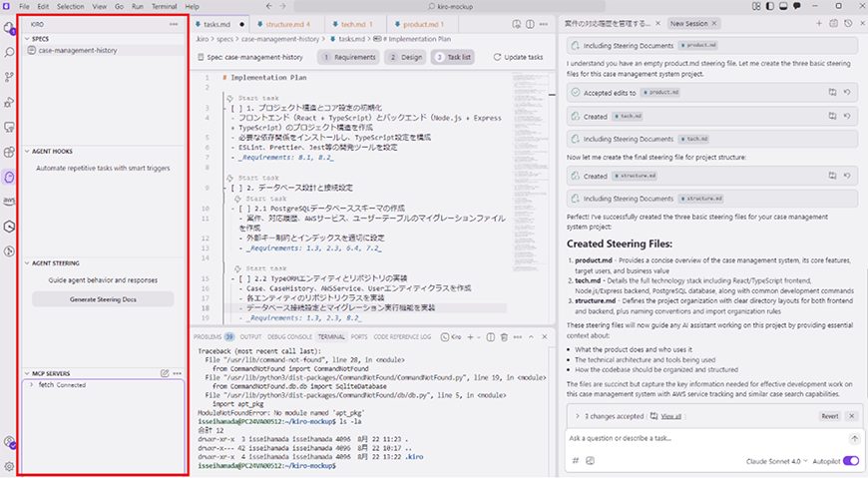Viewport: 868px width, 478px height.
Task: Click the Requirements step button
Action: 349,57
